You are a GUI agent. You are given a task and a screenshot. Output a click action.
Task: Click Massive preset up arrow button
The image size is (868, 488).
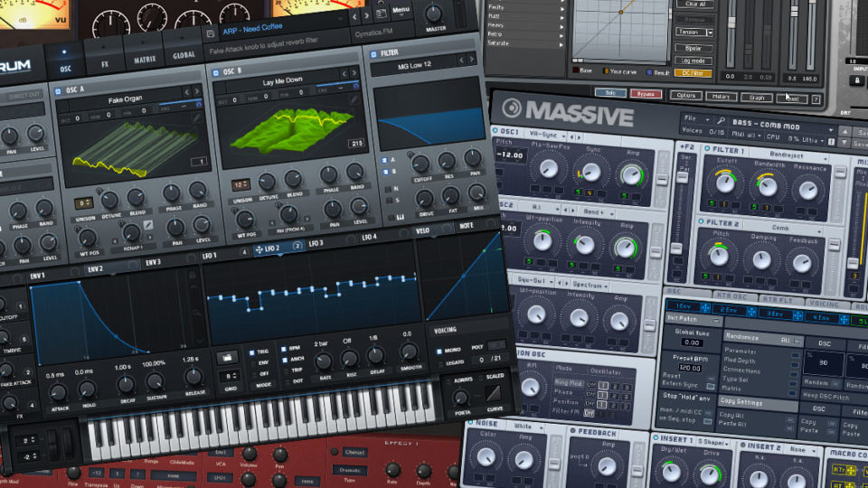click(844, 132)
